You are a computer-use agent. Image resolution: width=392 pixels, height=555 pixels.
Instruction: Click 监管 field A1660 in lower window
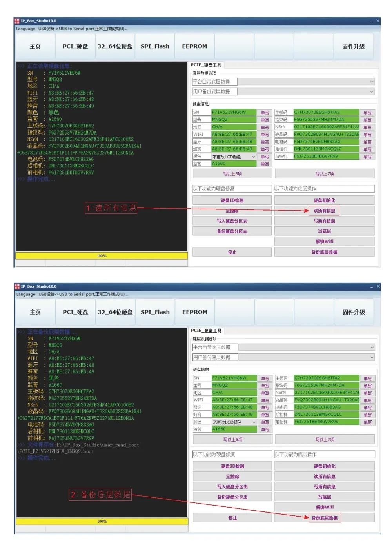click(x=234, y=429)
